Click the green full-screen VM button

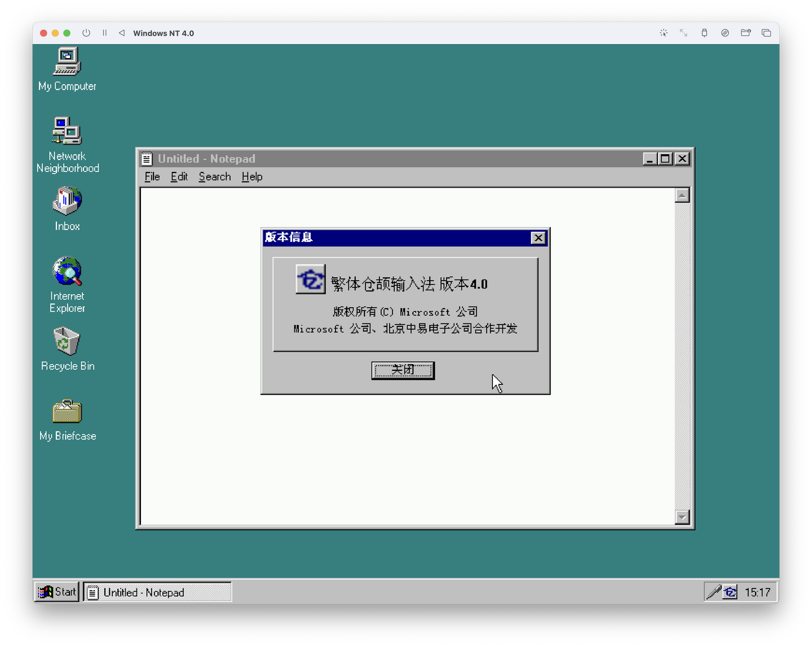[67, 33]
